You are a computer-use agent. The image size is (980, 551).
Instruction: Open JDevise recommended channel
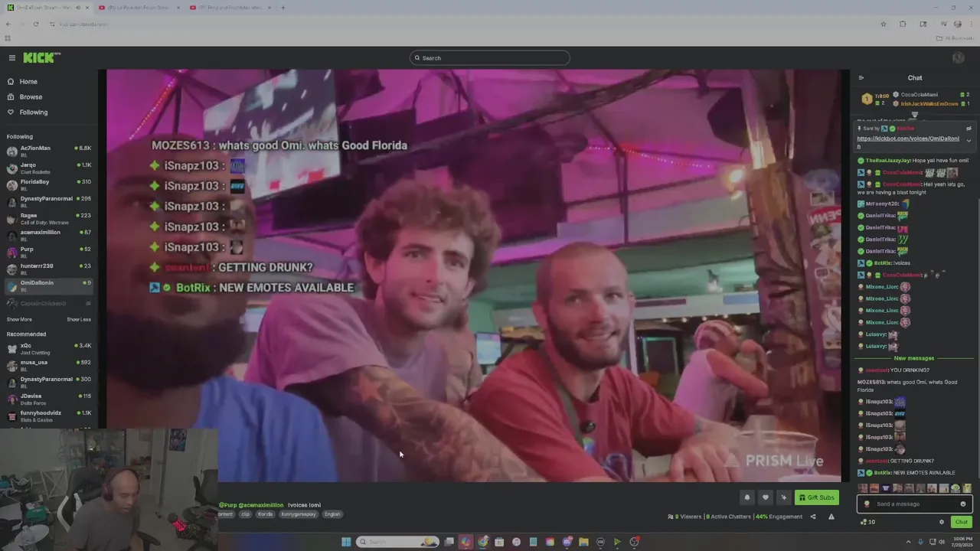point(47,399)
